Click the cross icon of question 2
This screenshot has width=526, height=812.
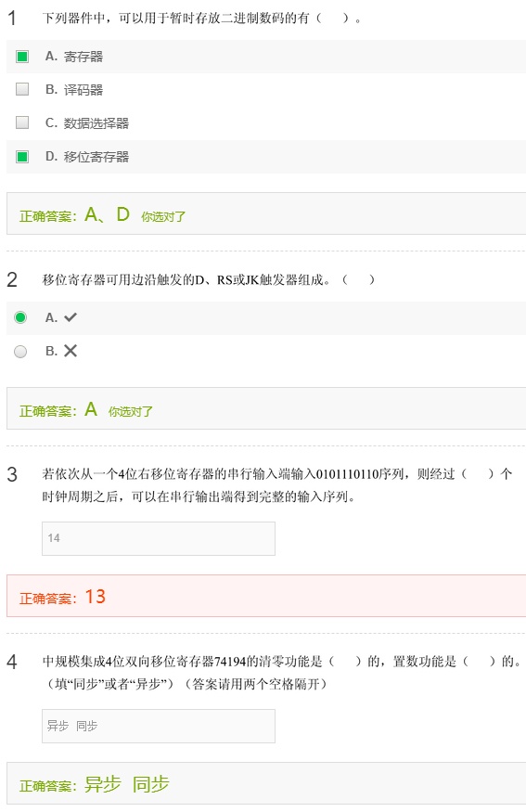[71, 351]
